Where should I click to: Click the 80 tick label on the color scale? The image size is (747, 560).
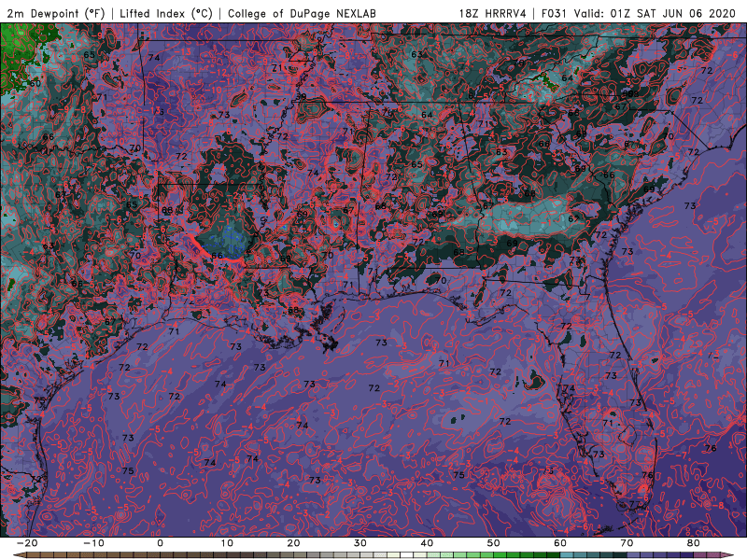click(694, 543)
